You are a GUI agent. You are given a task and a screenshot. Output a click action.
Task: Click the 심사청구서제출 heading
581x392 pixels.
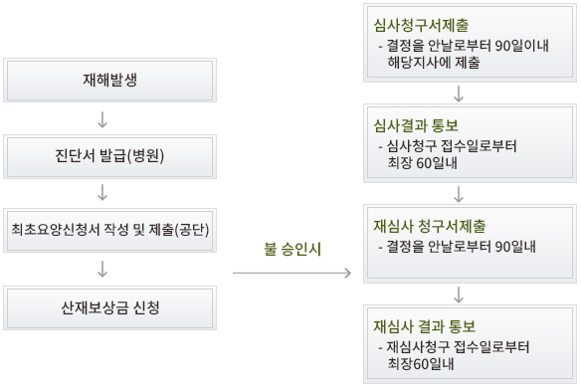tap(421, 25)
